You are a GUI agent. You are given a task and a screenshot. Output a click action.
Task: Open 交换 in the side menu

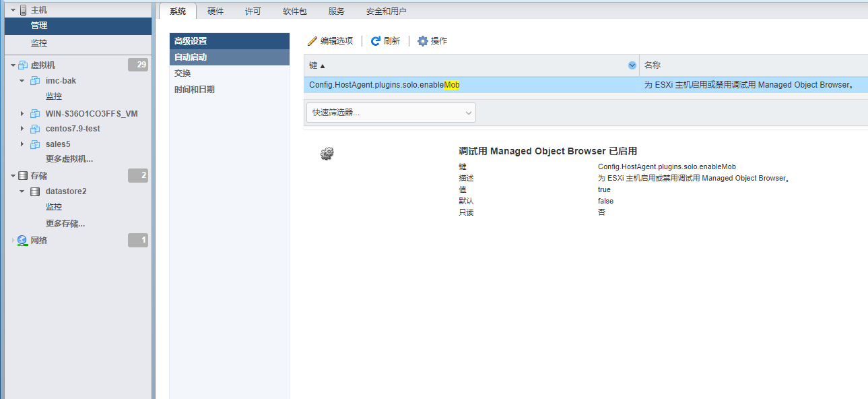pyautogui.click(x=230, y=73)
